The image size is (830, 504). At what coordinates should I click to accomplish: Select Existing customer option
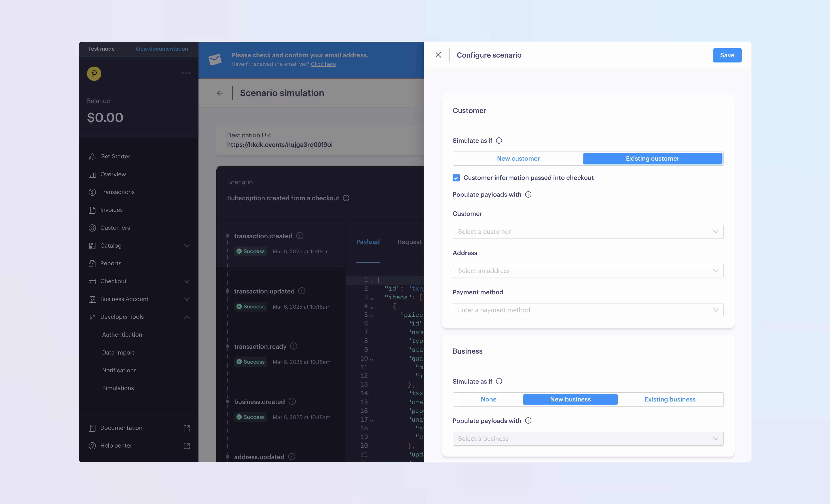point(653,159)
